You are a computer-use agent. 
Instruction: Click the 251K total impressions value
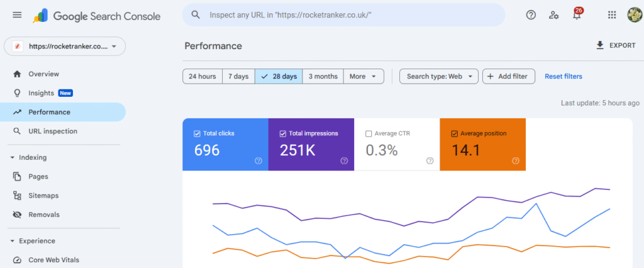point(297,150)
